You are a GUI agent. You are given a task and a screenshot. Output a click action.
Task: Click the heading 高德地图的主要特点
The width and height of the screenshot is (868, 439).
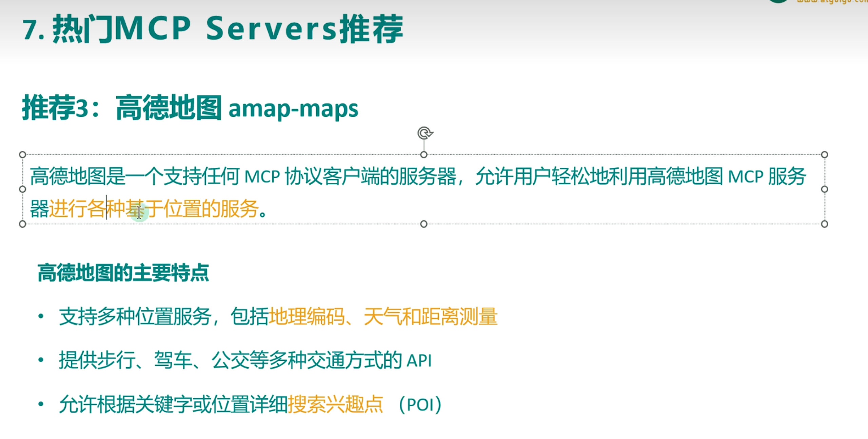click(123, 273)
